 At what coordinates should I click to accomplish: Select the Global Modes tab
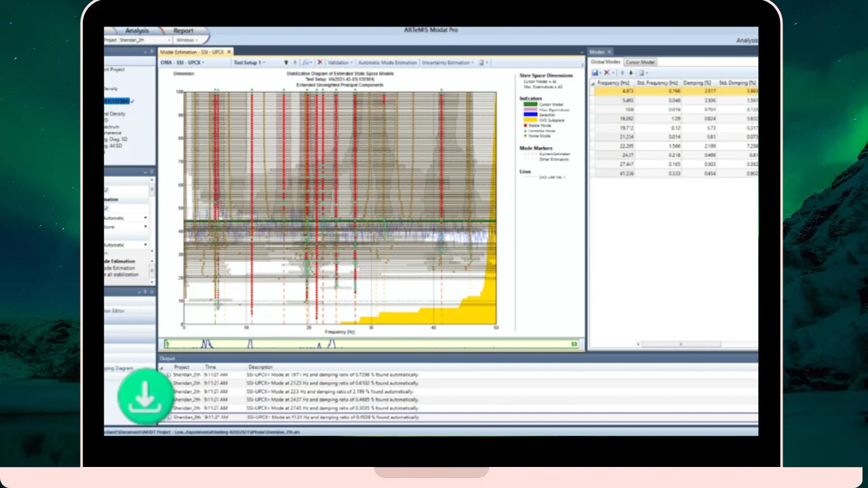606,62
